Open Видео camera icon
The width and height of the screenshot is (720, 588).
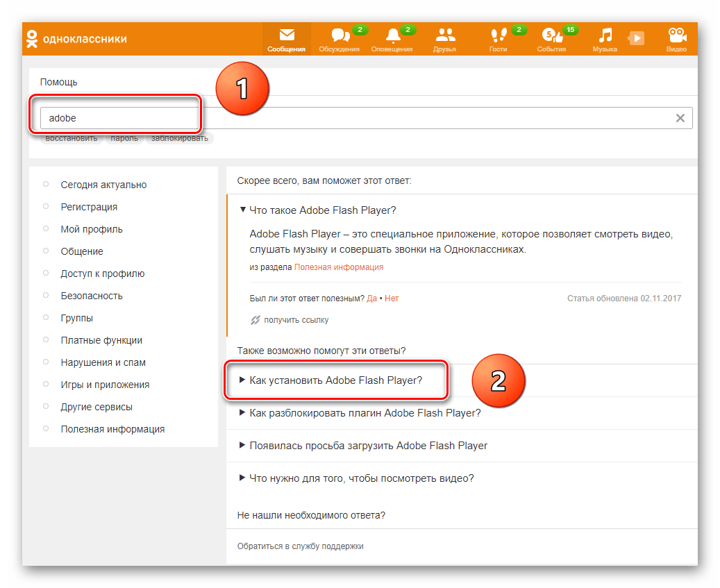click(x=676, y=36)
